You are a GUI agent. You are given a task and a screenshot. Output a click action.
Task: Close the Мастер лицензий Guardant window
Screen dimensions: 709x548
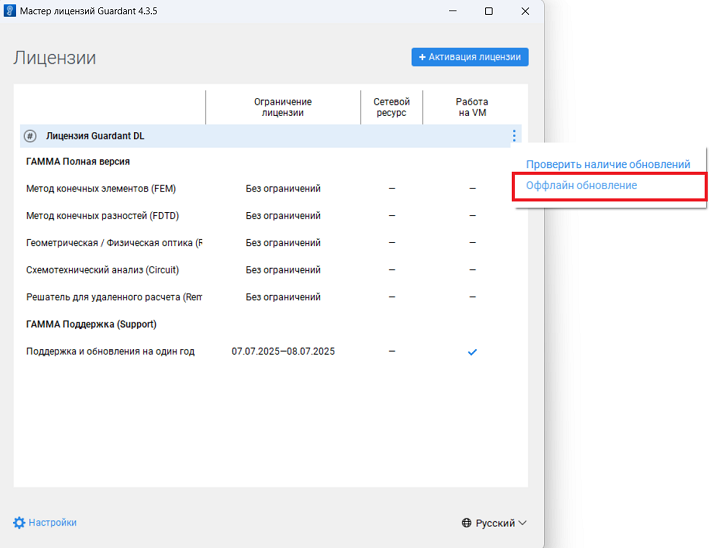pos(526,11)
